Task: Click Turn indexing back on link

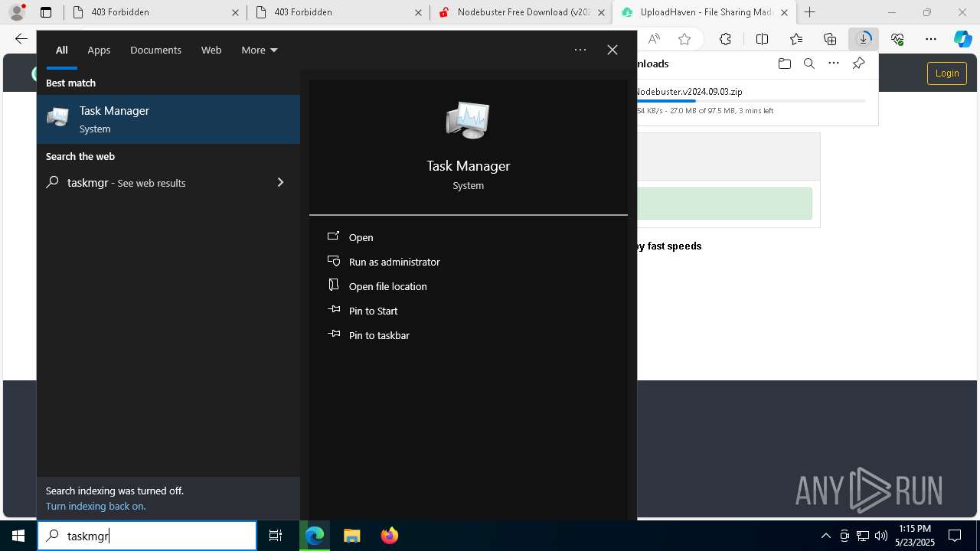Action: click(x=96, y=506)
